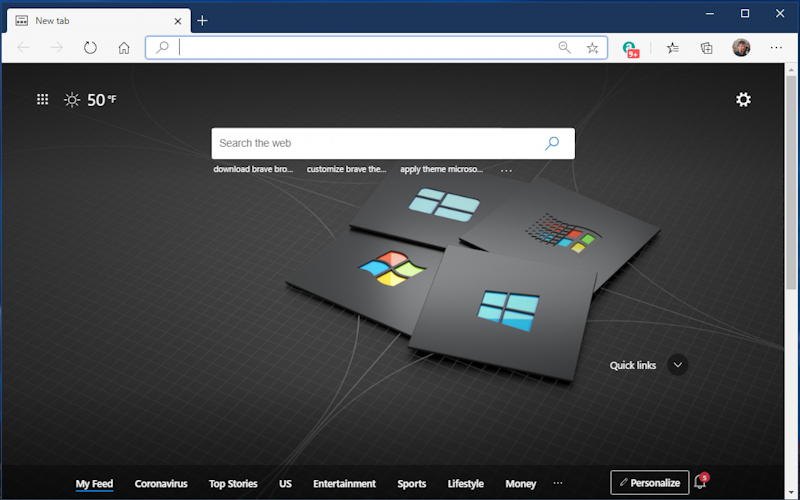Click the Personalize button
The image size is (800, 500).
(x=650, y=483)
